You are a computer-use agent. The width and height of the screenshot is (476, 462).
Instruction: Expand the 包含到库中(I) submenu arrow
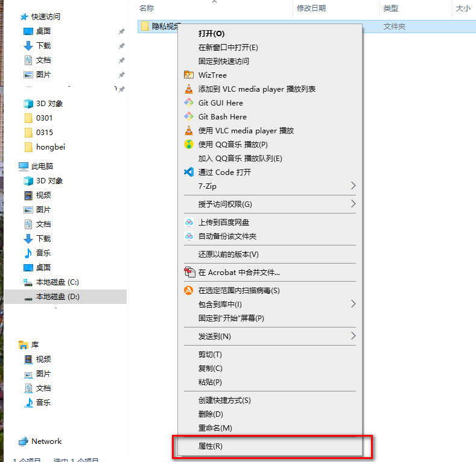353,304
